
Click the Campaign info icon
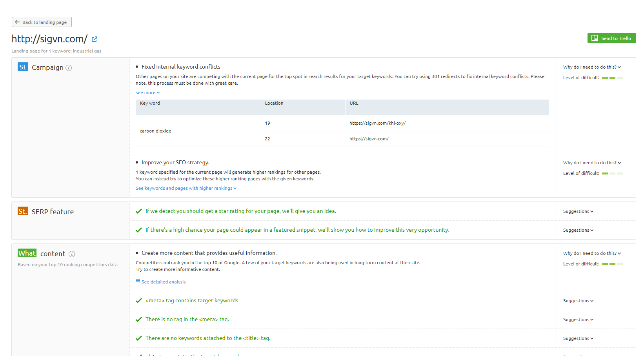pyautogui.click(x=69, y=68)
